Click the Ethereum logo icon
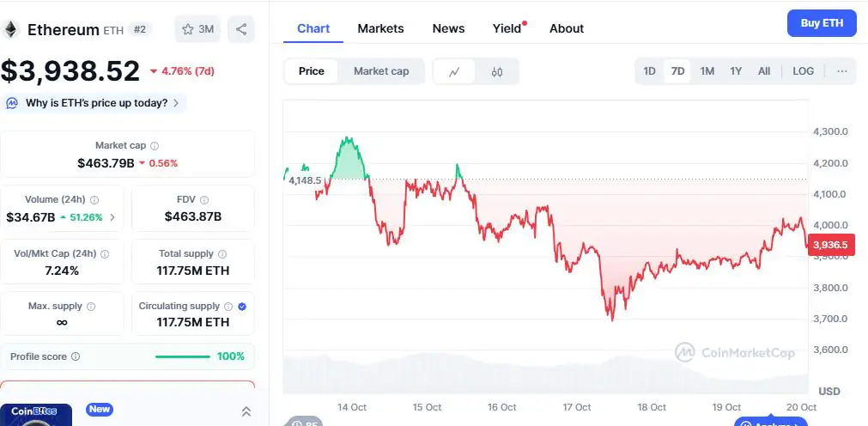868x426 pixels. (x=12, y=29)
